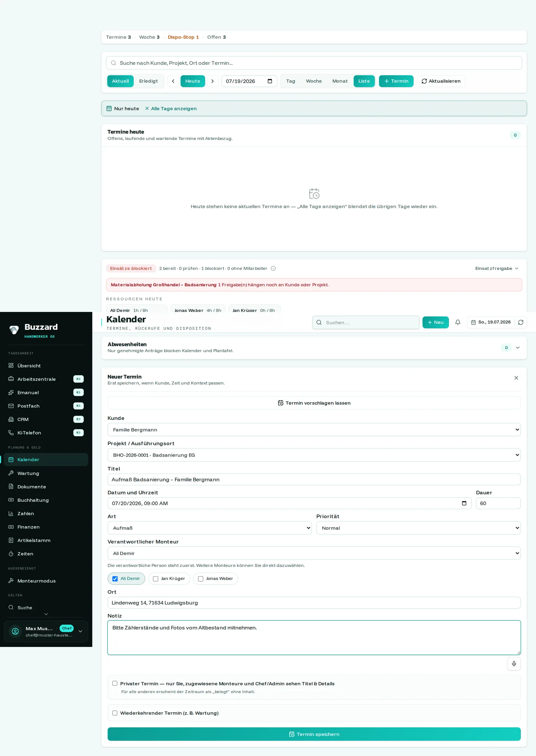Switch to the Monat view
Image resolution: width=536 pixels, height=756 pixels.
pyautogui.click(x=340, y=81)
